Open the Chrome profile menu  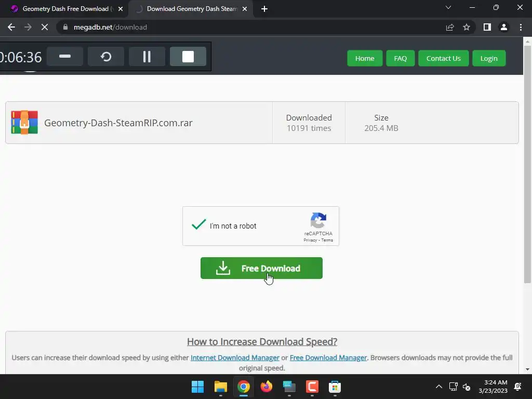[x=504, y=27]
